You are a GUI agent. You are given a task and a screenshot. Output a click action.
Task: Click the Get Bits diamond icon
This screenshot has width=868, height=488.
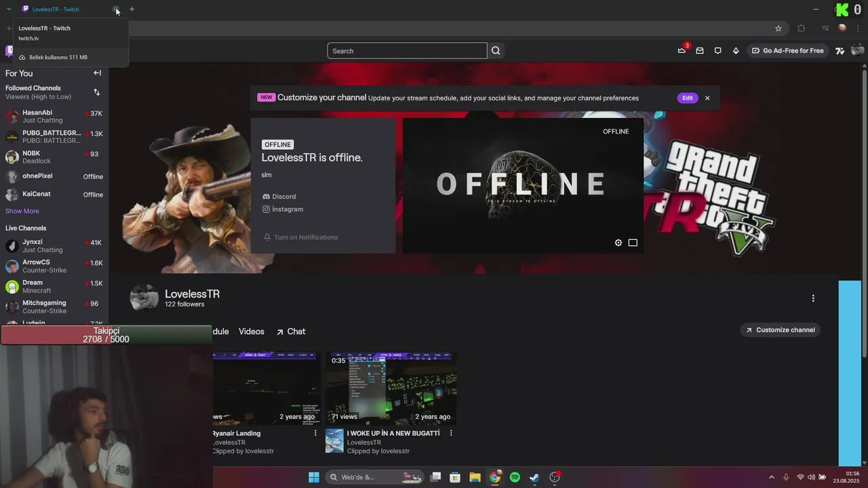point(736,51)
